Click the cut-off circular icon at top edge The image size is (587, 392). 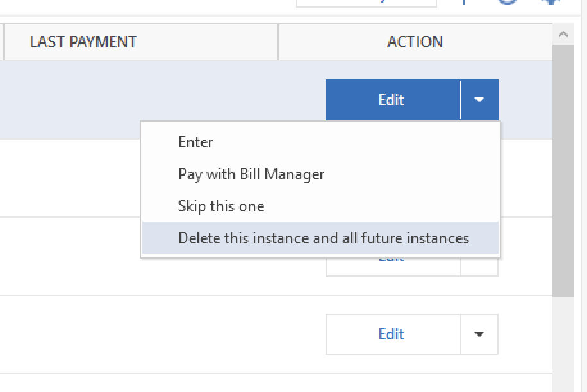(508, 3)
